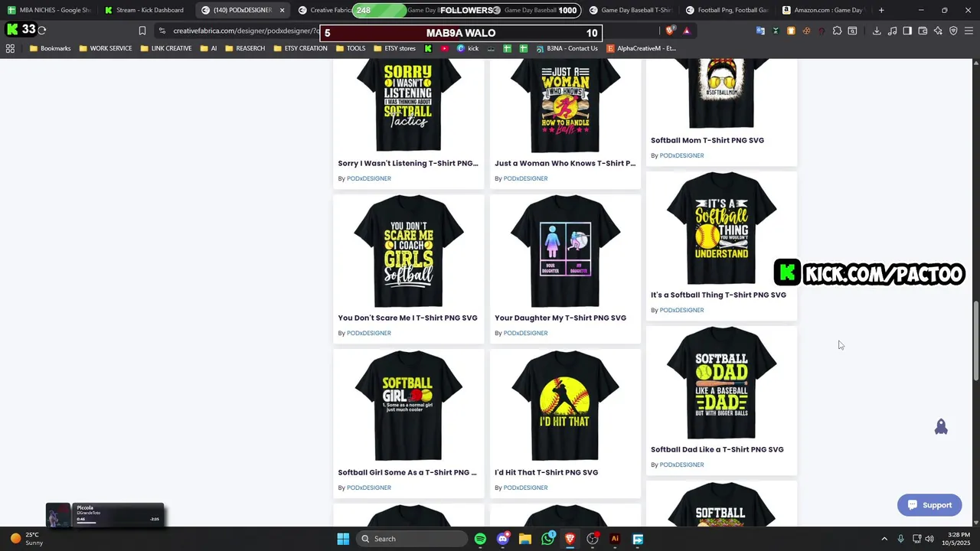Open the browser Downloads icon

point(877,31)
